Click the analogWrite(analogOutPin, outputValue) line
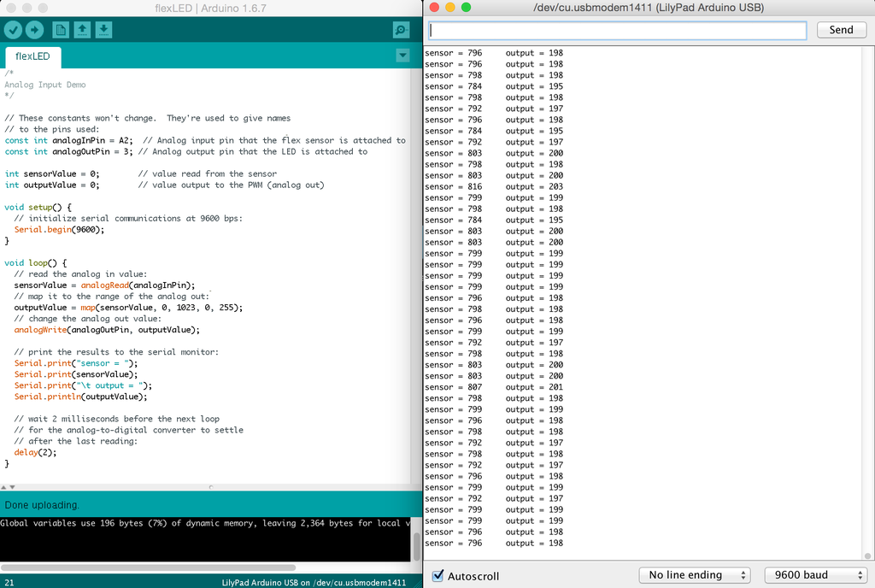This screenshot has width=875, height=588. point(107,330)
